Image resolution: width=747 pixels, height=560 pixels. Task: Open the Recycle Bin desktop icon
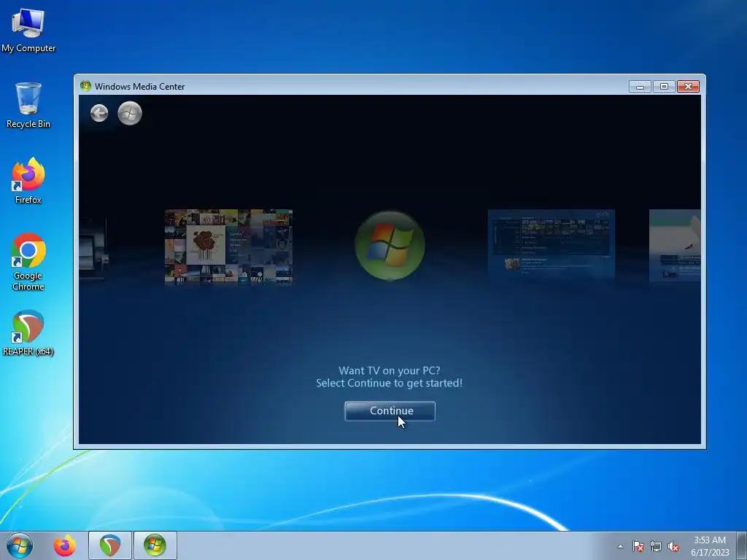[x=28, y=105]
